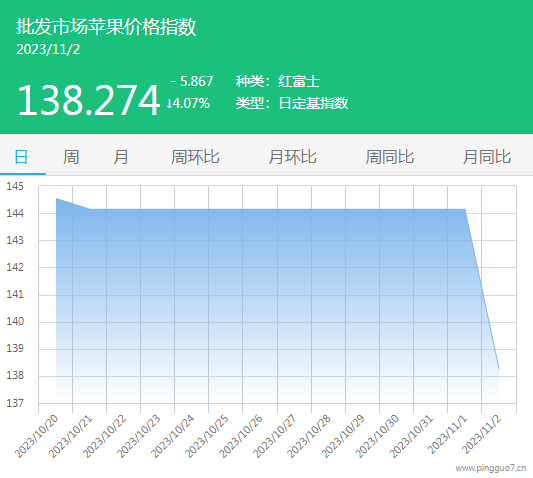Click the 144 y-axis label
Screen dimensions: 533x478
tap(15, 213)
